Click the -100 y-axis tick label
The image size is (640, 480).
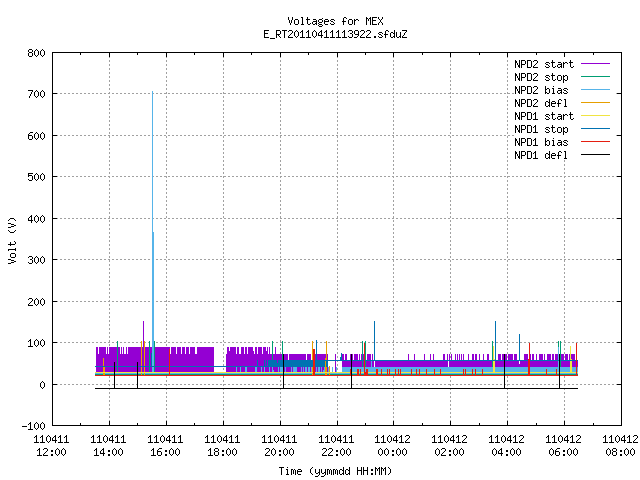pyautogui.click(x=33, y=426)
